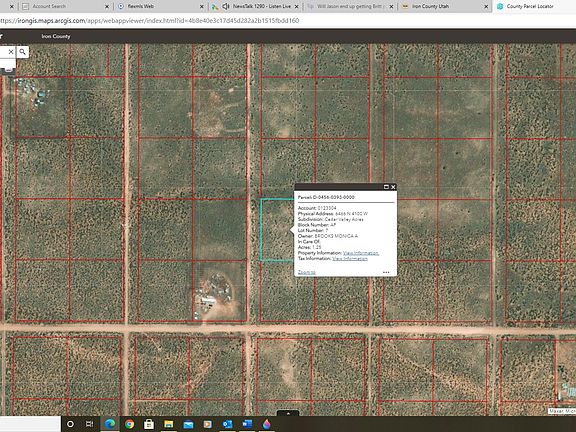
Task: Click the cyan highlighted parcel on map
Action: click(277, 230)
